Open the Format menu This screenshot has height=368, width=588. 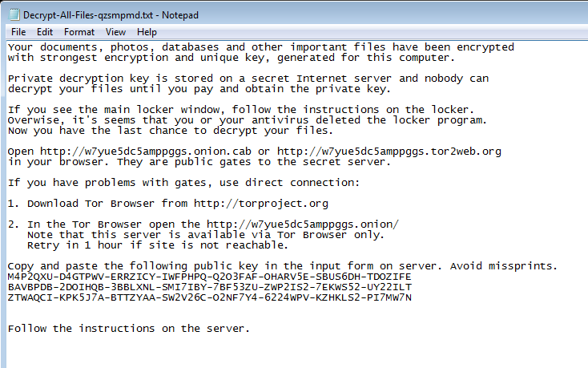coord(79,32)
